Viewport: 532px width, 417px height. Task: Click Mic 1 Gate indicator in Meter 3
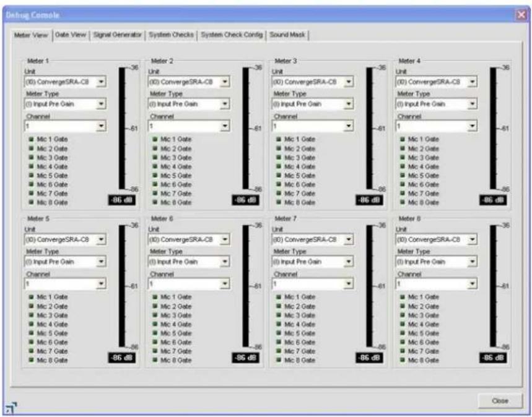pyautogui.click(x=279, y=139)
